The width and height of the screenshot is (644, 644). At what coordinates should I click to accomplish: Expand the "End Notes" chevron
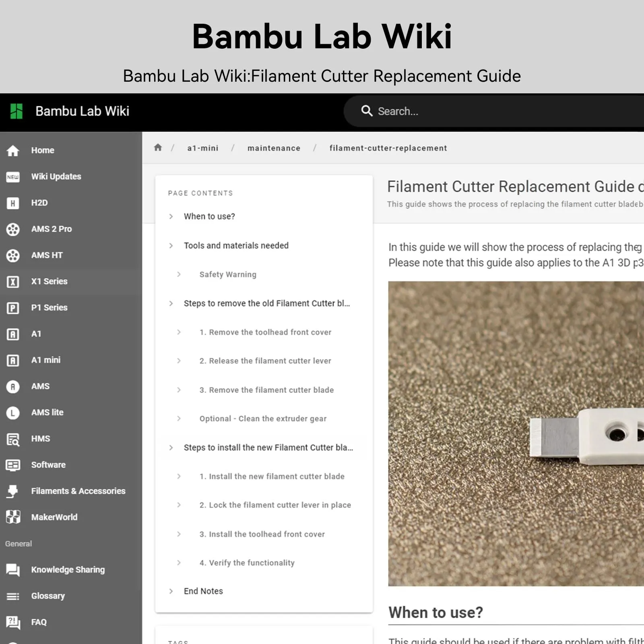[171, 591]
